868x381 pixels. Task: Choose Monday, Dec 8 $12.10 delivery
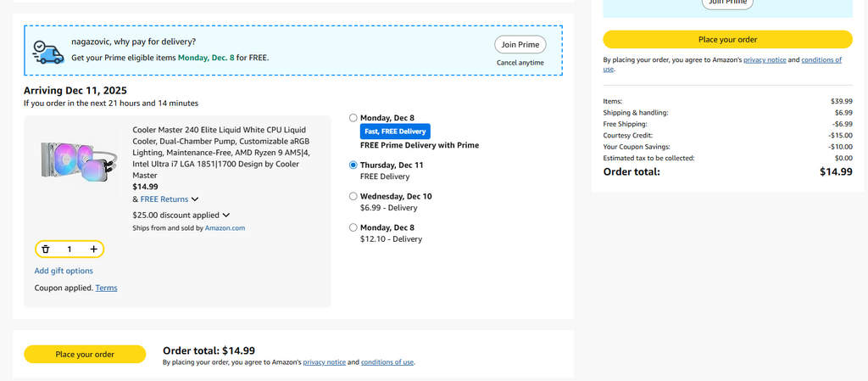pos(353,227)
